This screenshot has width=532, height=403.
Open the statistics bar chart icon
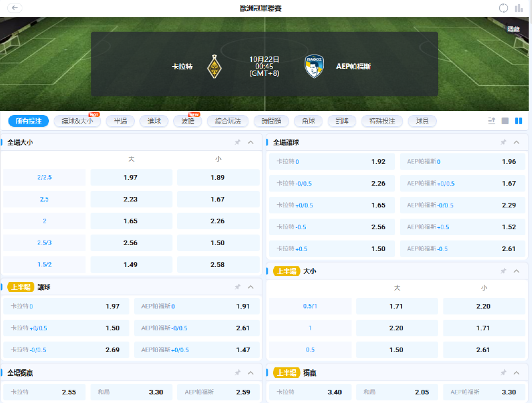519,8
